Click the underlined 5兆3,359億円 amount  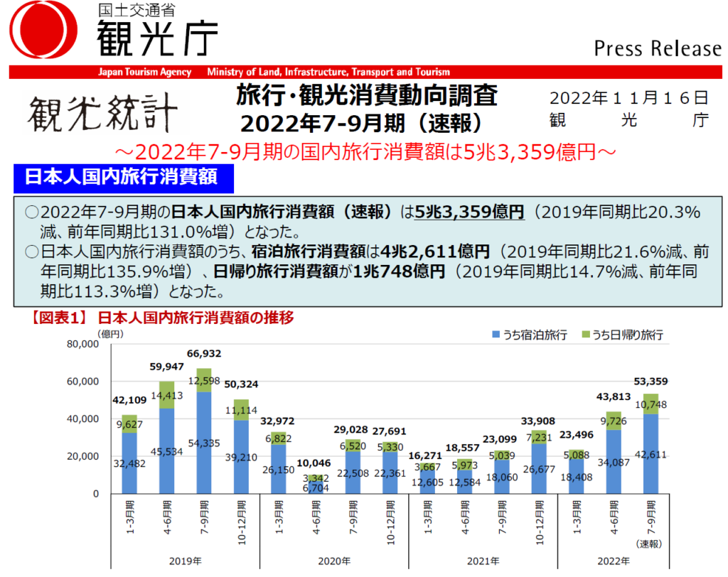tap(470, 212)
